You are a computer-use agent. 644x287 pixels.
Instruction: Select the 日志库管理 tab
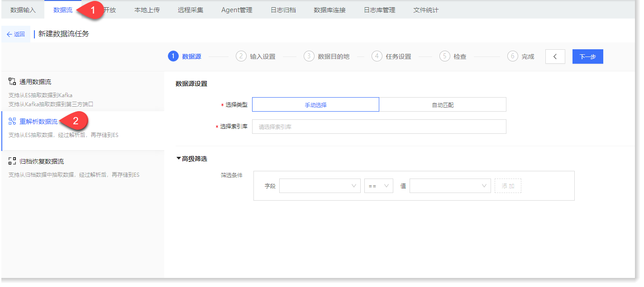[x=380, y=9]
